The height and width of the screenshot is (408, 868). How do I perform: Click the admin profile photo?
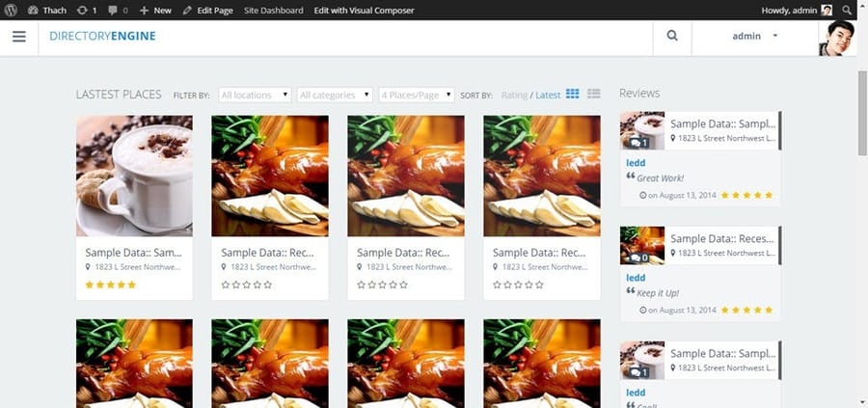(837, 38)
